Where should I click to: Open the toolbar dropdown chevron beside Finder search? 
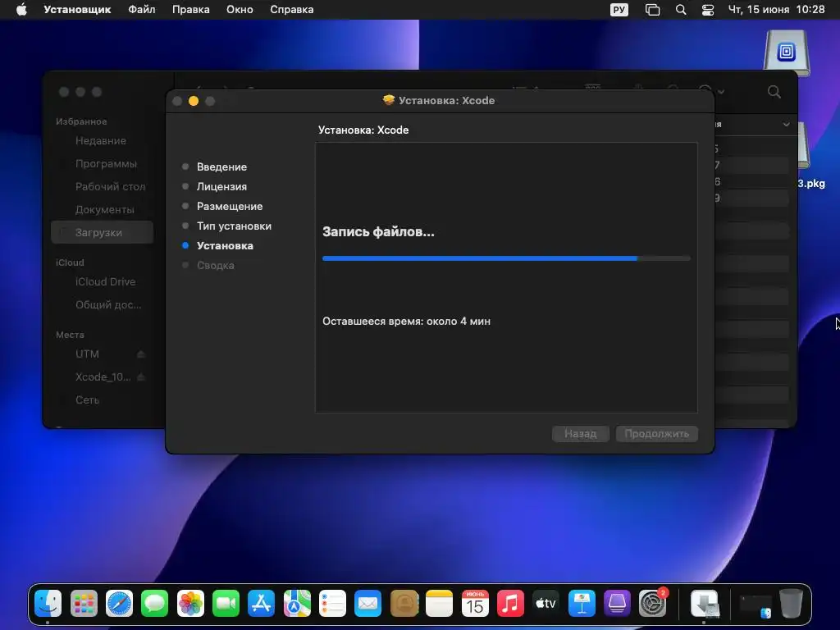pos(721,92)
